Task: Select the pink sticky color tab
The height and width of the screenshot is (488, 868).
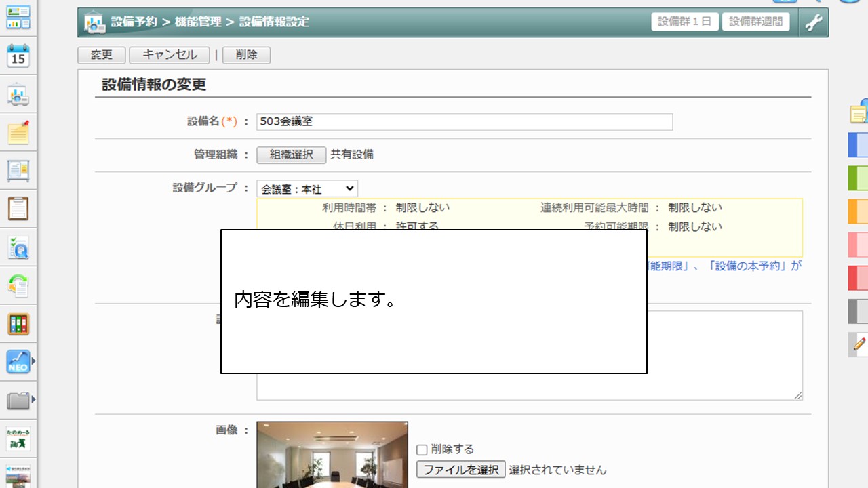Action: (859, 245)
